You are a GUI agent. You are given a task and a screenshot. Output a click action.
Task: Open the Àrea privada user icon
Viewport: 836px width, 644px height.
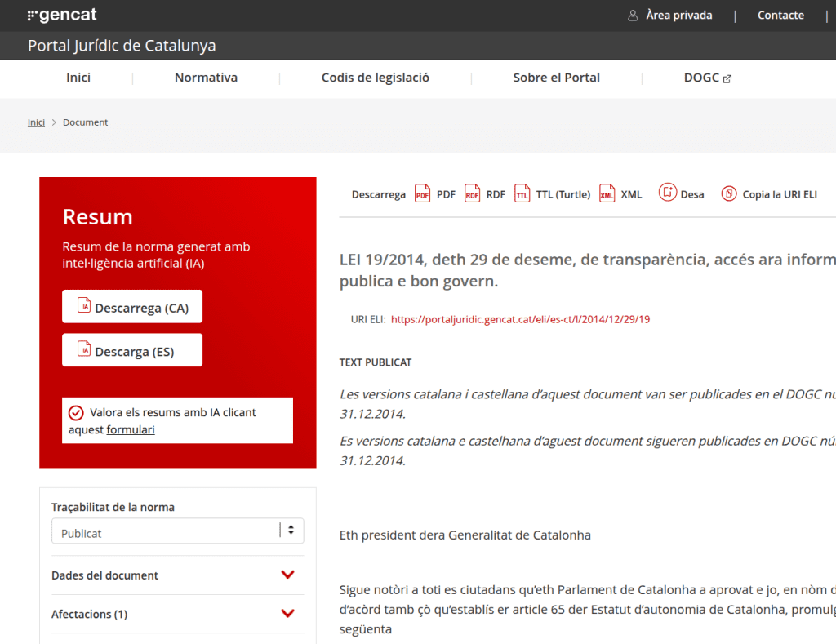633,16
